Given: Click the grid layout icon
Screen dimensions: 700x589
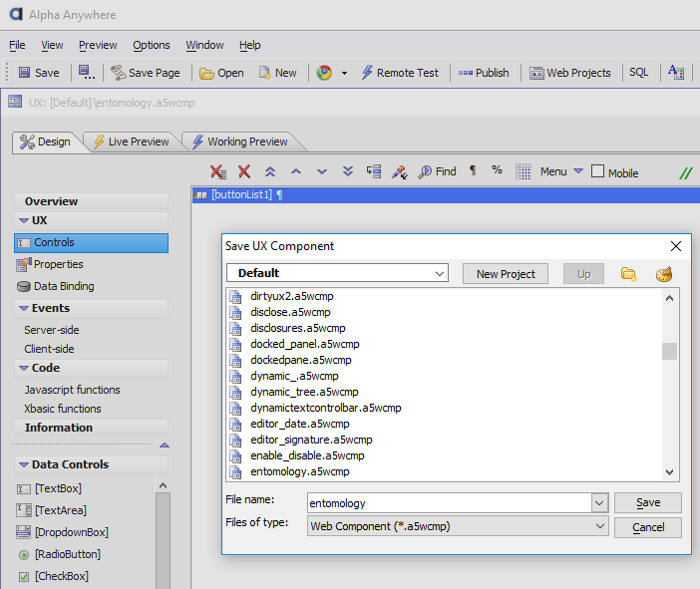Looking at the screenshot, I should [x=524, y=171].
